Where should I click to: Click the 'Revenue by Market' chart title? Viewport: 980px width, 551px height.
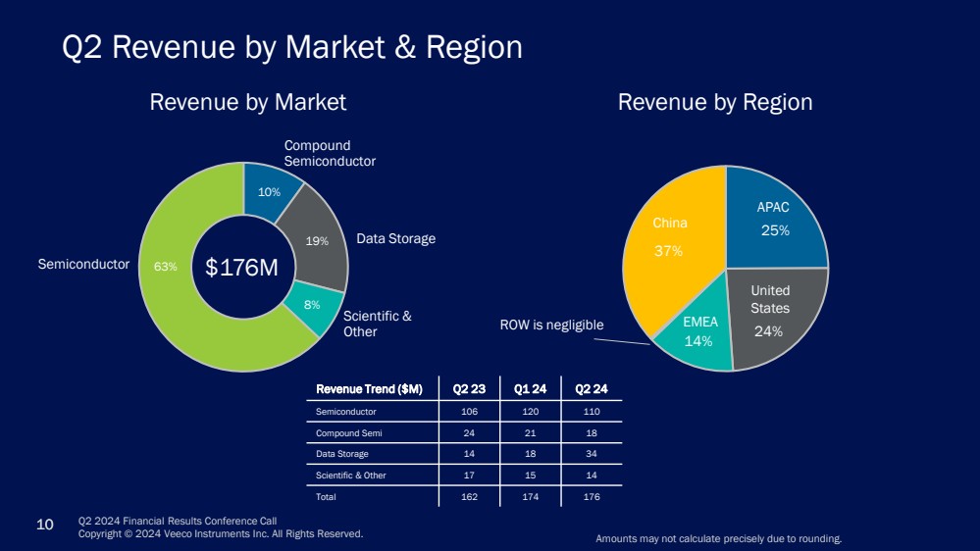pyautogui.click(x=247, y=102)
